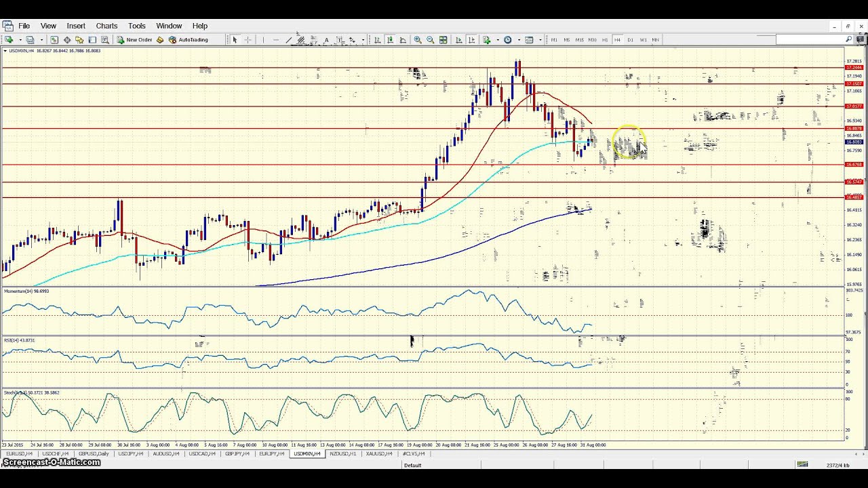Viewport: 868px width, 488px height.
Task: Switch to EURUSD,H4 chart tab
Action: pos(19,453)
